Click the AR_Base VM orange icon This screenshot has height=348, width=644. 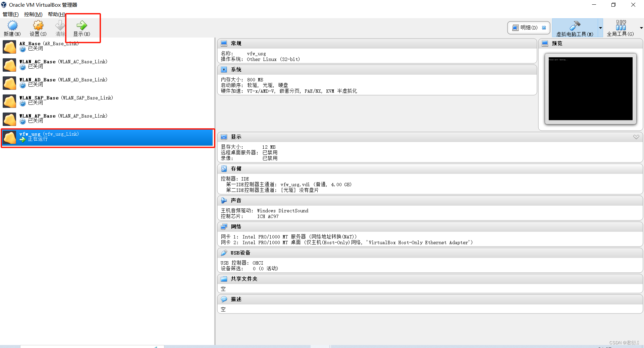(x=10, y=47)
